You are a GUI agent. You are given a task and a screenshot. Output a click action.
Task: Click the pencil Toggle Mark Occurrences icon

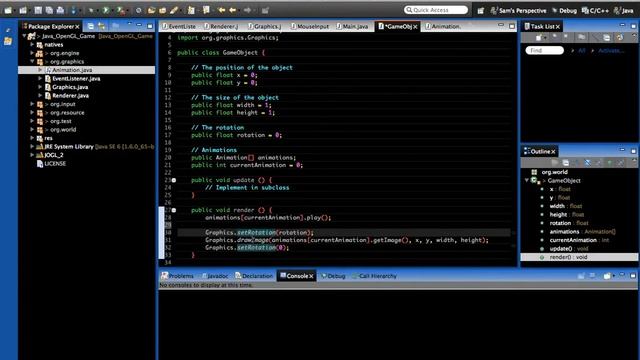[x=174, y=10]
